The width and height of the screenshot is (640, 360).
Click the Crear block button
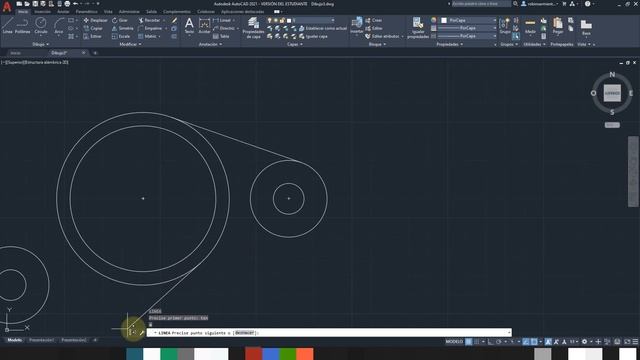tap(374, 20)
